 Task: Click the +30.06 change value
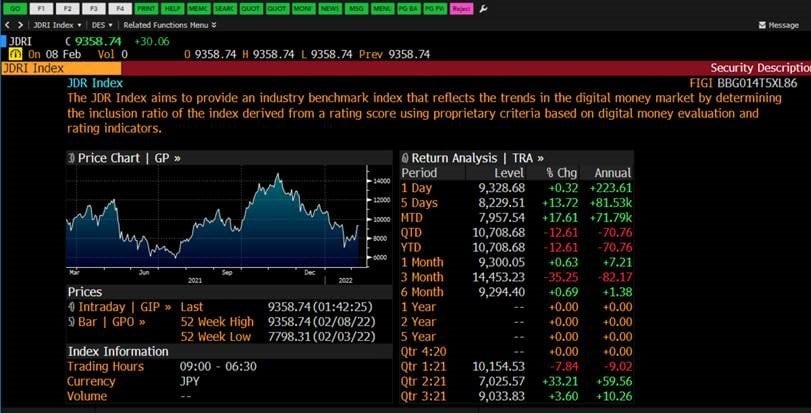(152, 41)
